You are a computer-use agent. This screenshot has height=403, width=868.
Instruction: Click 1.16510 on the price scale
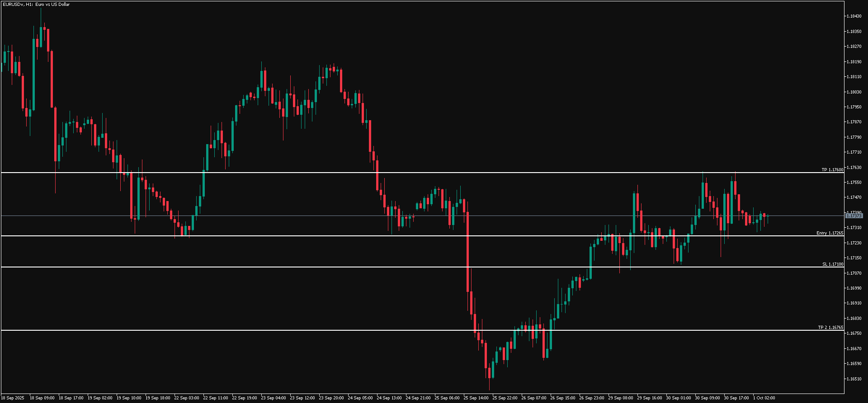coord(854,379)
